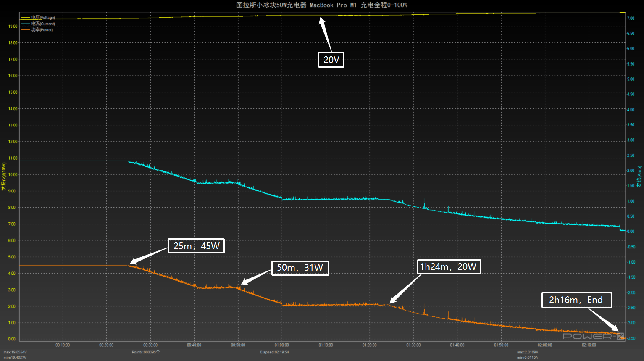Click the 00:30:00 time axis label

pyautogui.click(x=150, y=345)
